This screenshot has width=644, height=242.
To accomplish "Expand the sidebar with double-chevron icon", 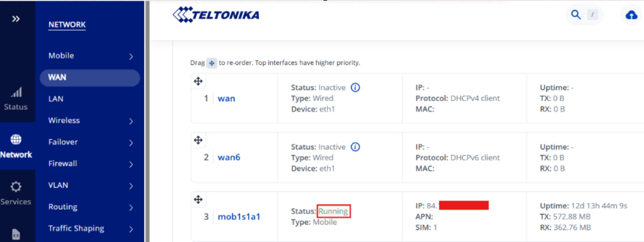I will (16, 19).
